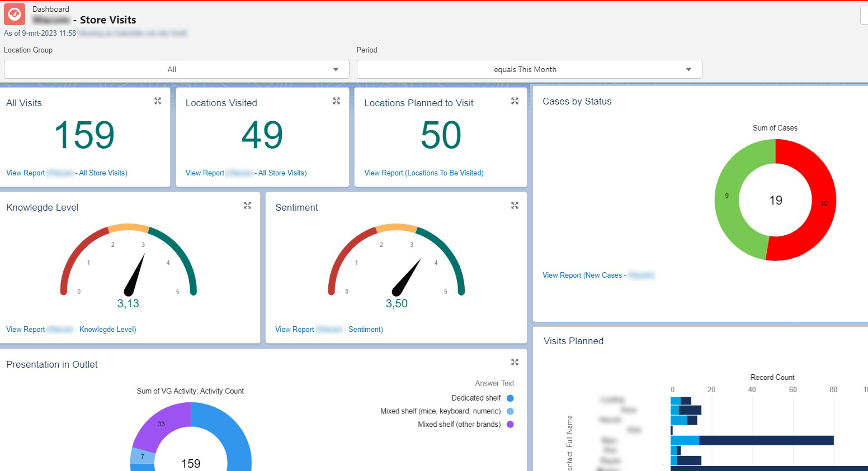
Task: Open View Report (New Cases) link
Action: 598,275
